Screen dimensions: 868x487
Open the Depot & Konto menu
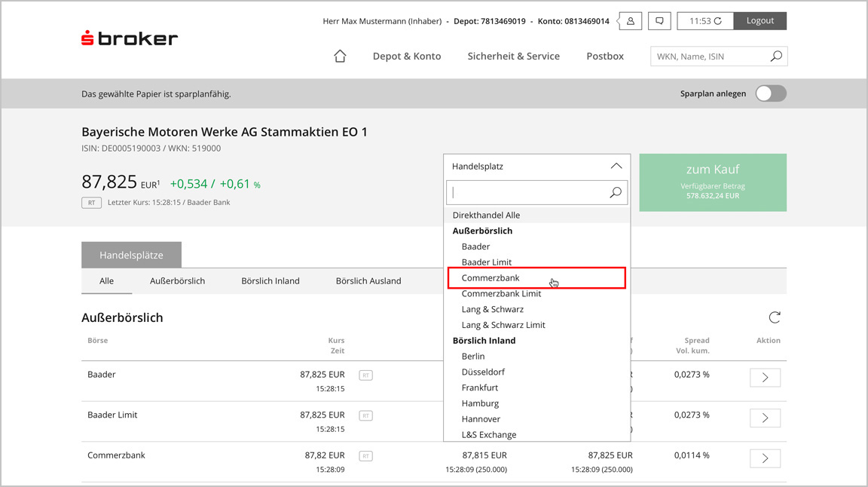pyautogui.click(x=407, y=56)
